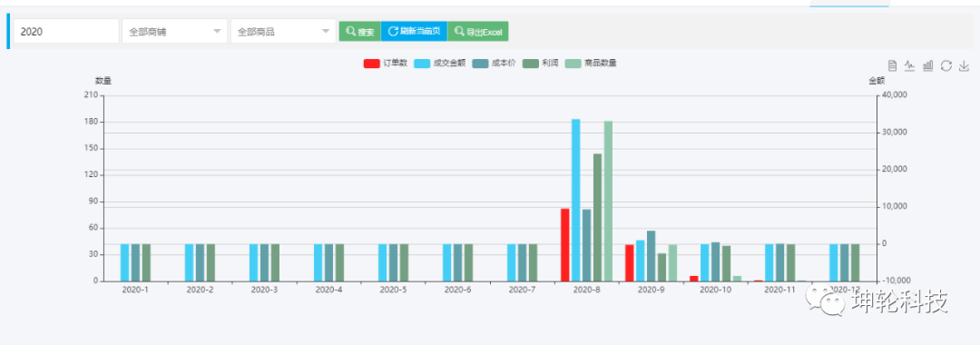
Task: Click the 导出Excel export button
Action: (x=478, y=31)
